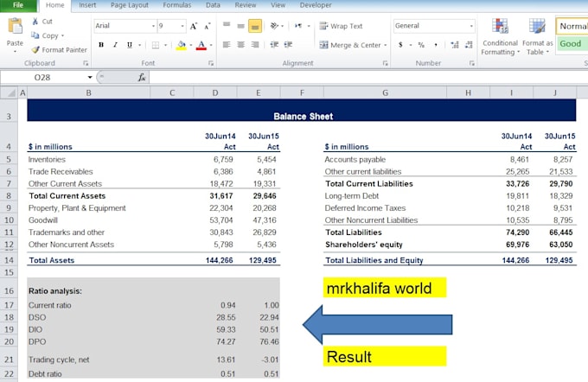Shrink font size with smaller A icon
The width and height of the screenshot is (588, 382).
coord(208,26)
